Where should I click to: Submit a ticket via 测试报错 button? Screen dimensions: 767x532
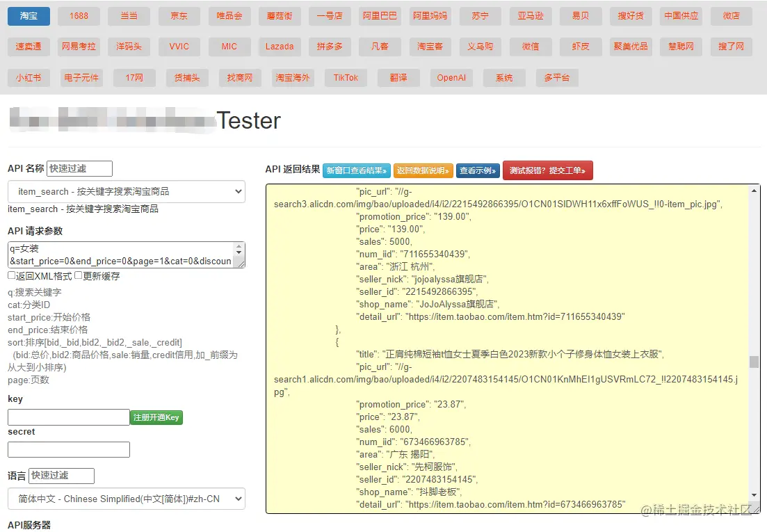click(548, 170)
